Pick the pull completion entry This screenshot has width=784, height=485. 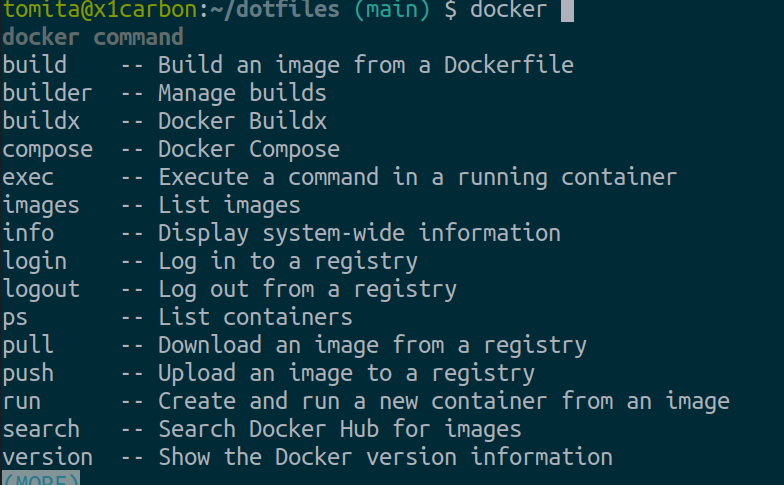(x=28, y=346)
